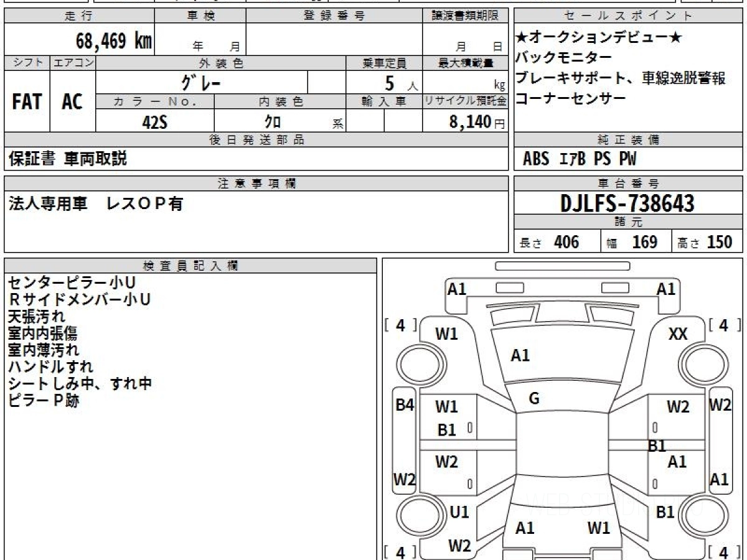Select the seating capacity value 5 人

click(402, 83)
